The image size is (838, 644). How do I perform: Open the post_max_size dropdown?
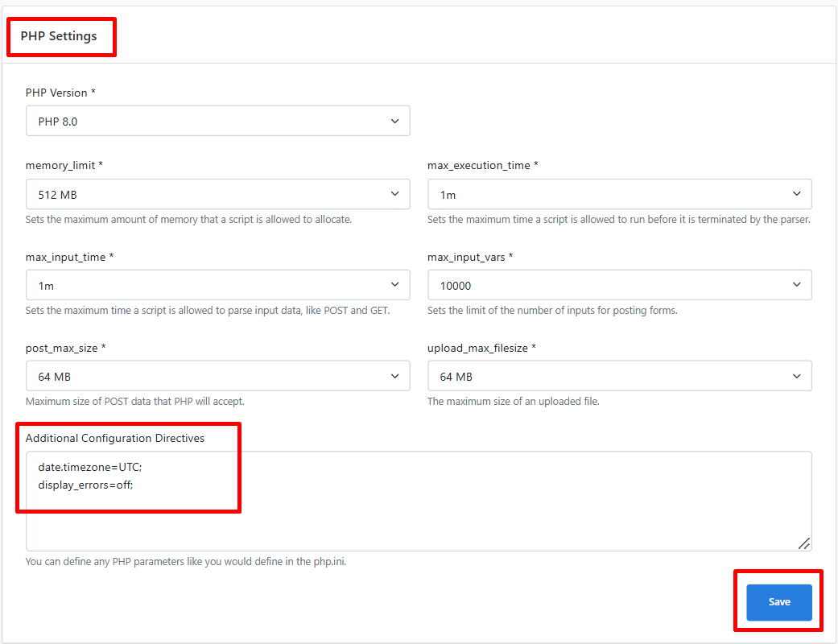pyautogui.click(x=217, y=376)
